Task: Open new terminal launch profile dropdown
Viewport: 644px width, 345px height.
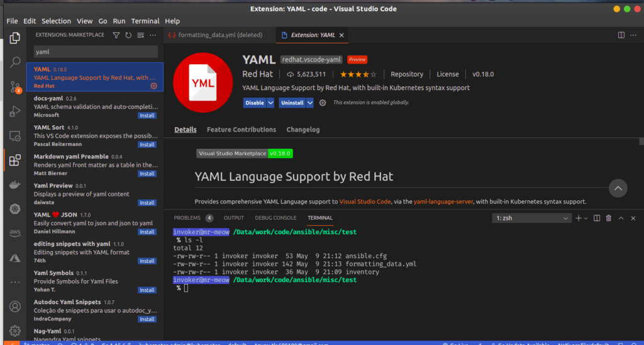Action: point(586,218)
